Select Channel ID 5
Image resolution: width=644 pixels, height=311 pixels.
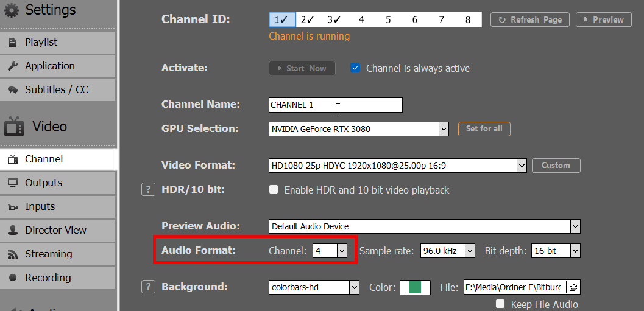(388, 19)
